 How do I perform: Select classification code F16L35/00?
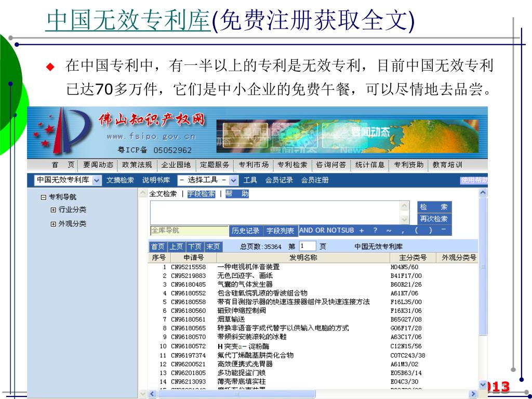[x=406, y=302]
